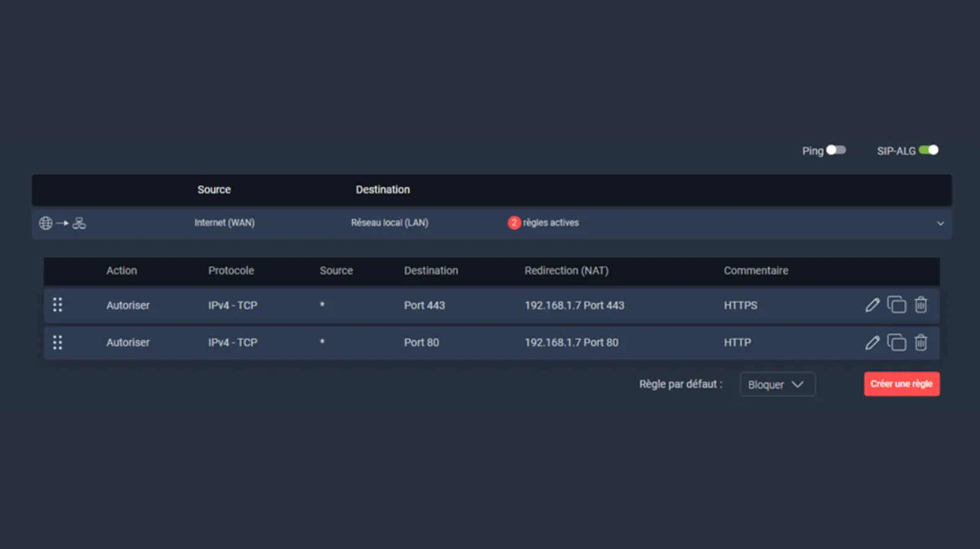Click the WAN to LAN direction icon
Viewport: 980px width, 549px height.
click(62, 223)
